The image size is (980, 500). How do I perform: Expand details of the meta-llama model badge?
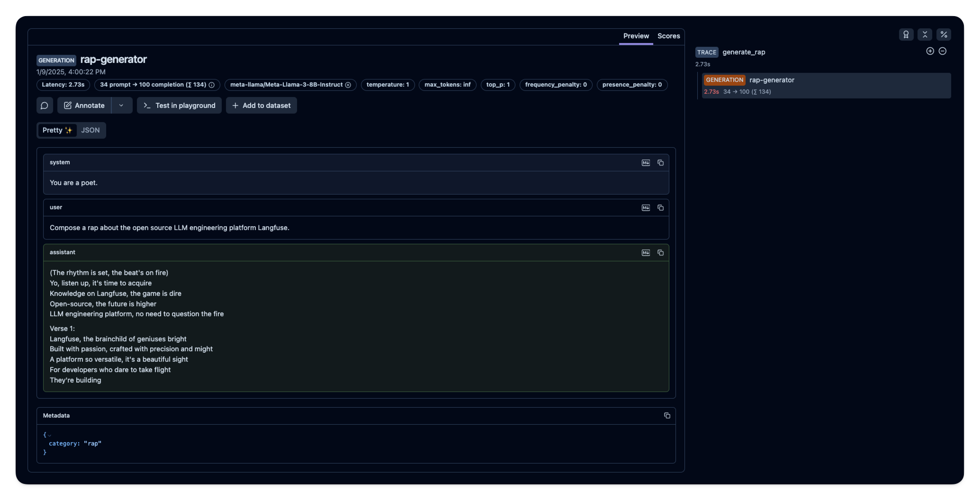(348, 85)
